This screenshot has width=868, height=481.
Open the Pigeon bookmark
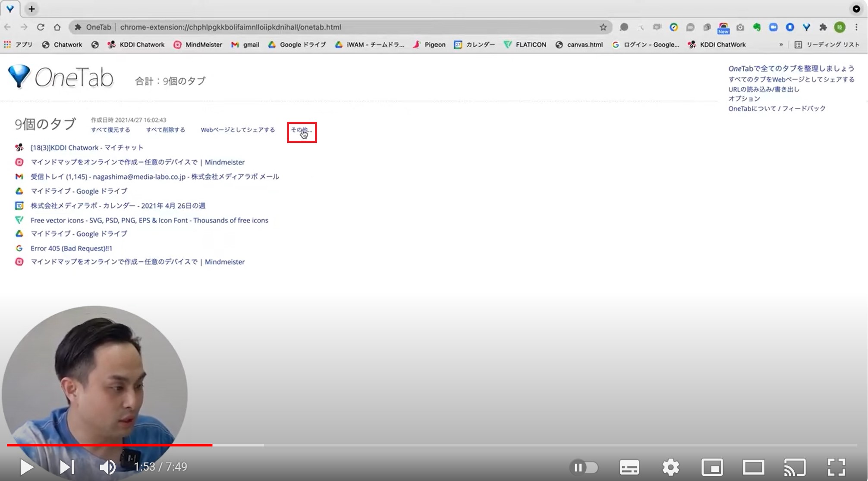click(429, 44)
